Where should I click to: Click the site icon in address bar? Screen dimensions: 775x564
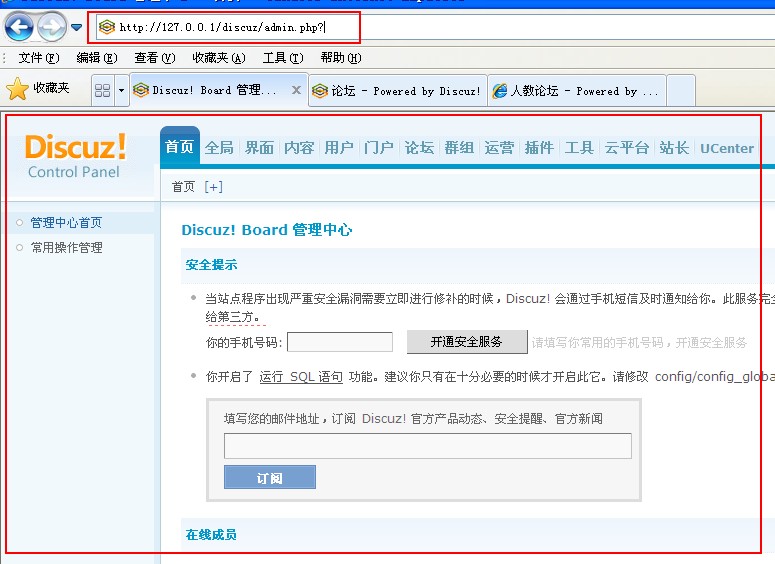pos(106,27)
